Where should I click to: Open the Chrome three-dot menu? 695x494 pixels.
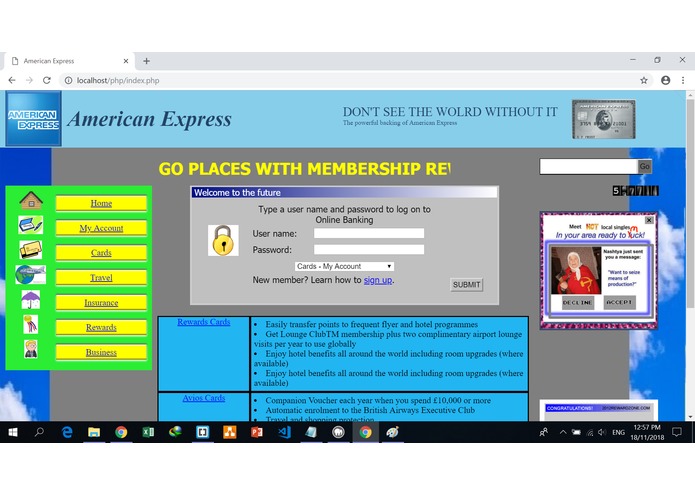pyautogui.click(x=683, y=80)
